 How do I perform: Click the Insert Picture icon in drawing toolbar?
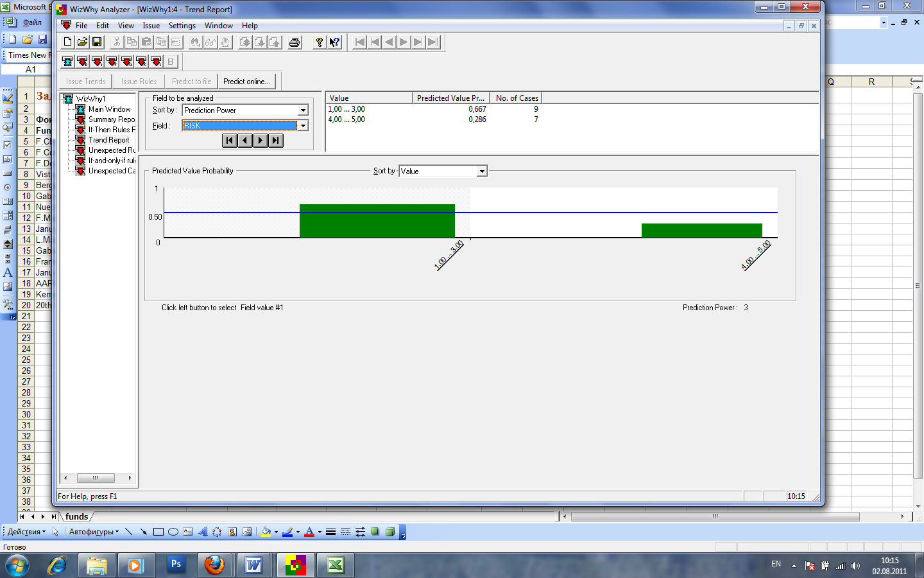[x=247, y=532]
